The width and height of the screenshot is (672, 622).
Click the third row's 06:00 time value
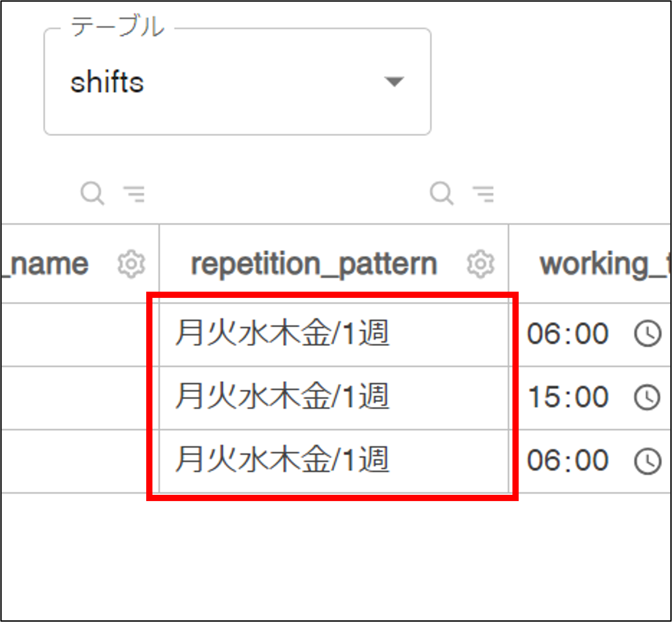click(568, 460)
